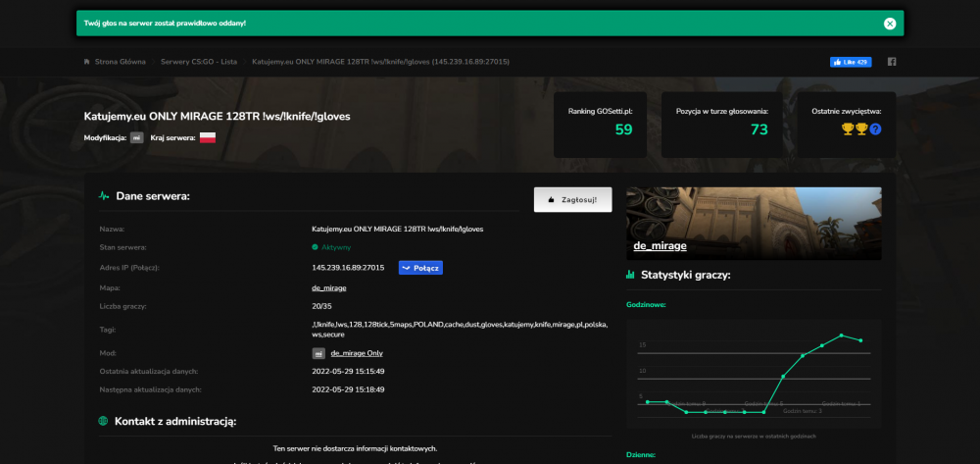Click the Aktywny server status text

pyautogui.click(x=336, y=247)
